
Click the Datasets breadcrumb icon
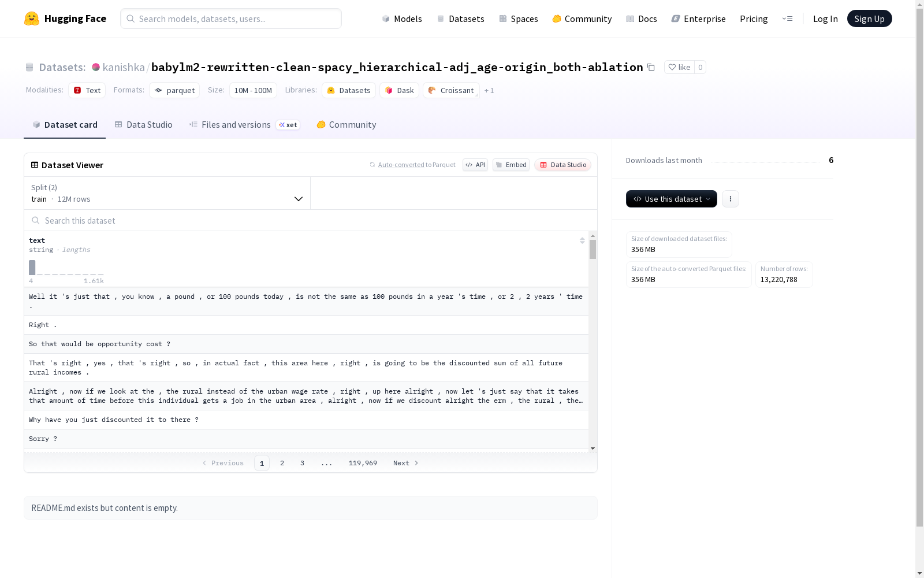pyautogui.click(x=29, y=67)
